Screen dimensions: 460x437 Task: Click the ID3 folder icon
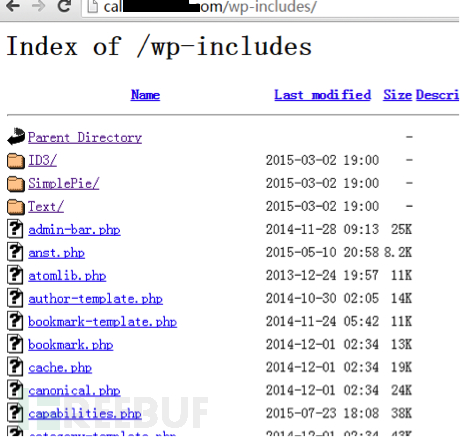click(x=16, y=160)
